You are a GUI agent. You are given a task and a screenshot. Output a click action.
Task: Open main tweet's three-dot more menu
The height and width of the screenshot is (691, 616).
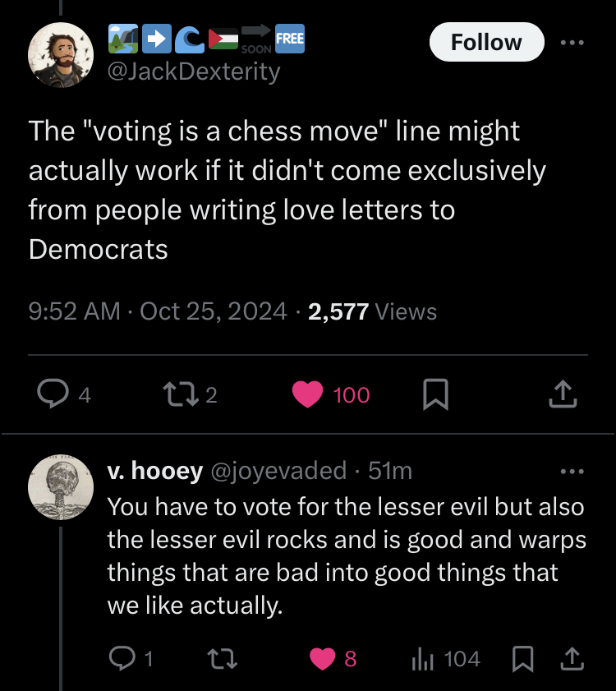[x=572, y=43]
